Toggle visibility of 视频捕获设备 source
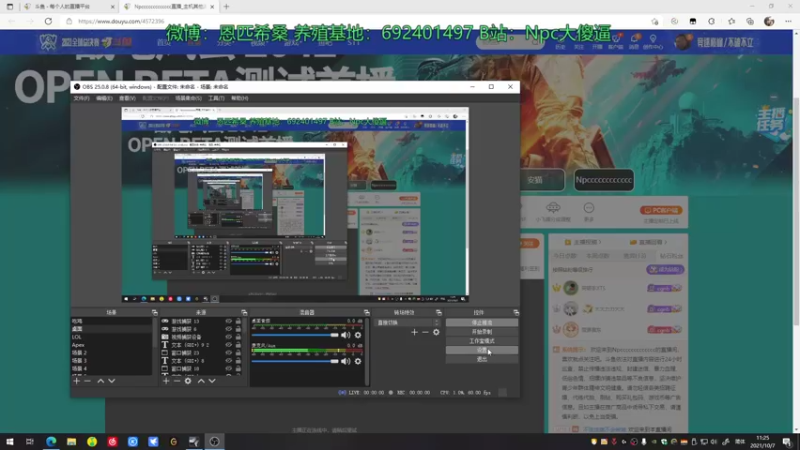800x450 pixels. 228,337
